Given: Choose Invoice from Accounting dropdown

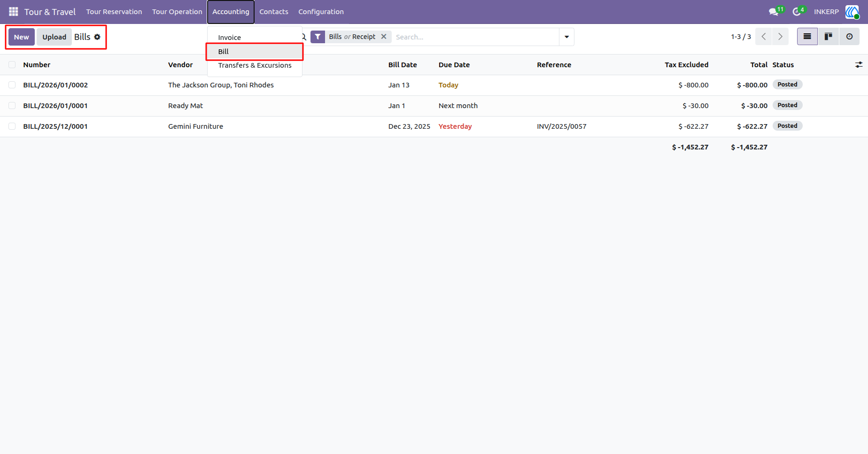Looking at the screenshot, I should coord(255,38).
